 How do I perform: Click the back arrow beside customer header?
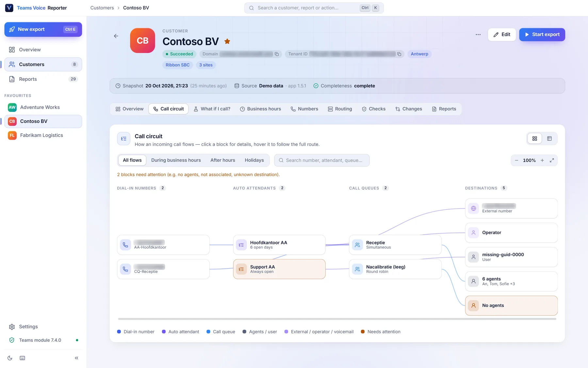116,36
